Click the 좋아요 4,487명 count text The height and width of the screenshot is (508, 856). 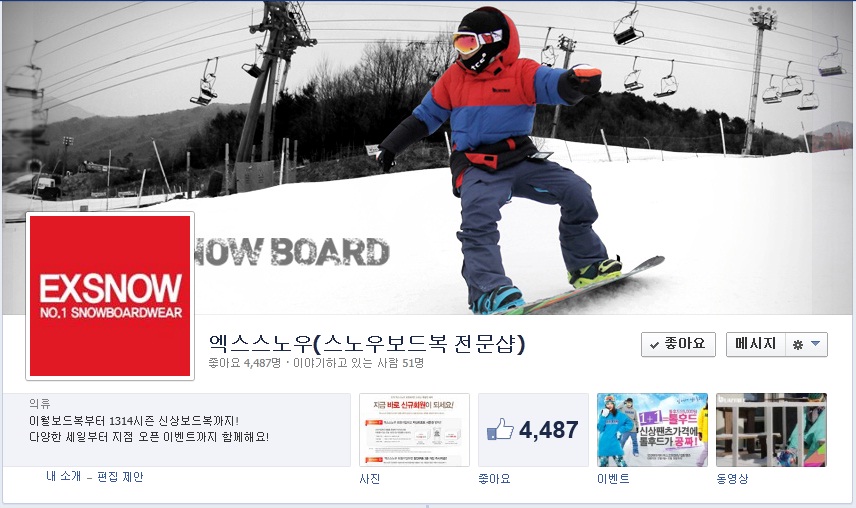[x=245, y=363]
